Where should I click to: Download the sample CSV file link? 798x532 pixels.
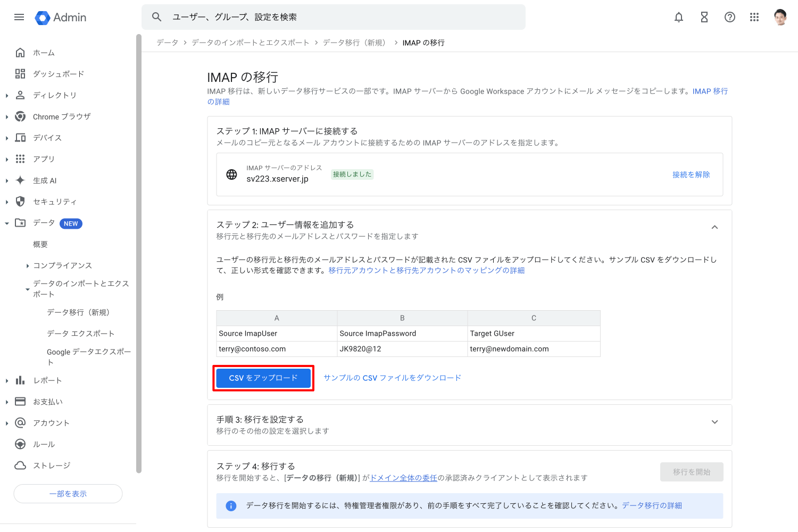point(392,378)
